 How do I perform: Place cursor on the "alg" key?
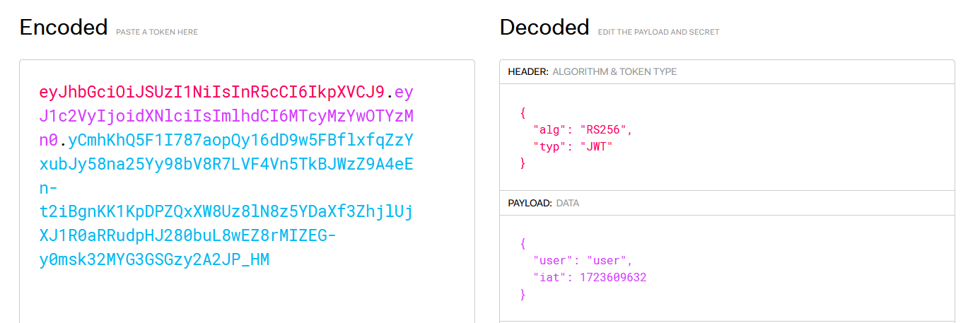[x=547, y=129]
